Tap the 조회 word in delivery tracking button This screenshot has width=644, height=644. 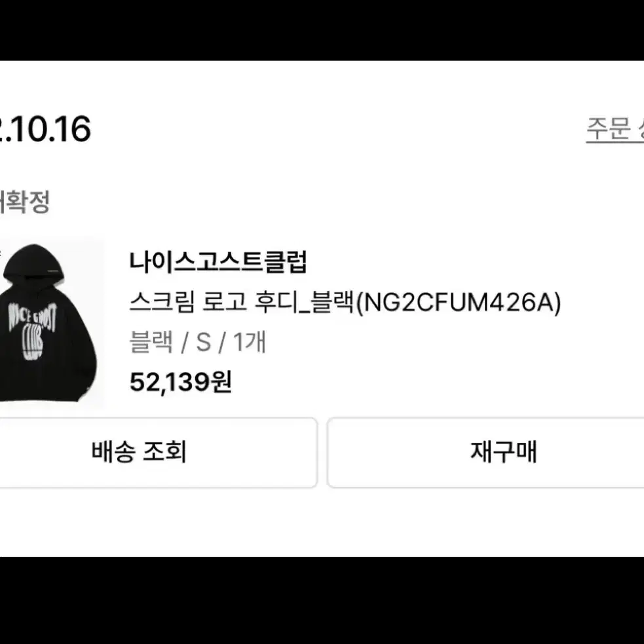coord(164,451)
